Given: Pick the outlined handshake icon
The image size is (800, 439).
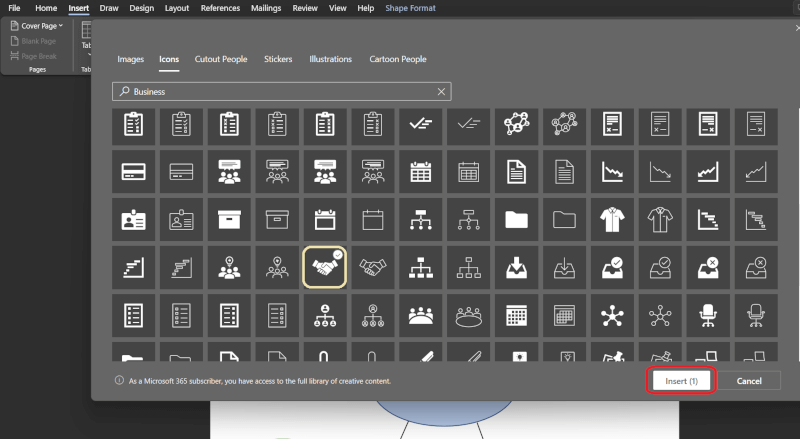Looking at the screenshot, I should click(372, 267).
